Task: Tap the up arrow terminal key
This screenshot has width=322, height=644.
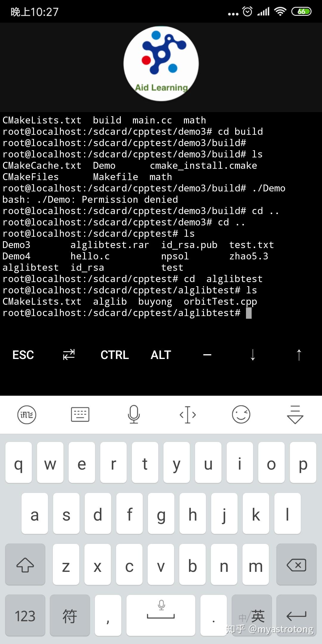Action: [x=299, y=355]
